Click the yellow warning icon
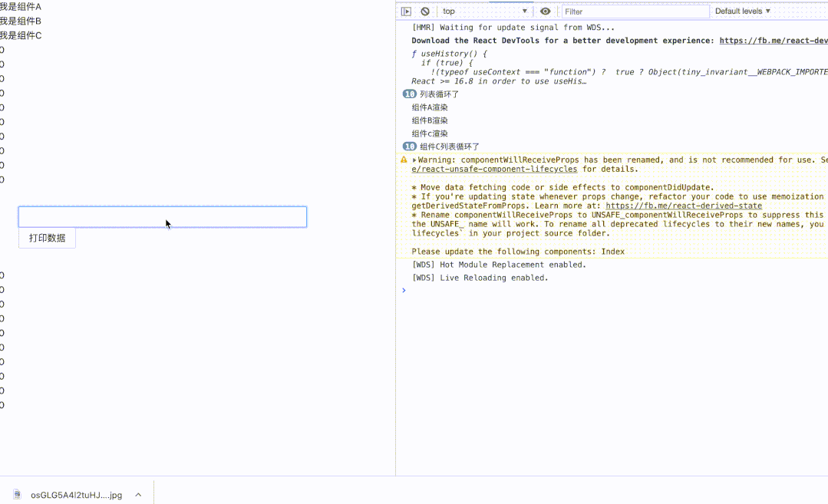828x504 pixels. pyautogui.click(x=404, y=160)
